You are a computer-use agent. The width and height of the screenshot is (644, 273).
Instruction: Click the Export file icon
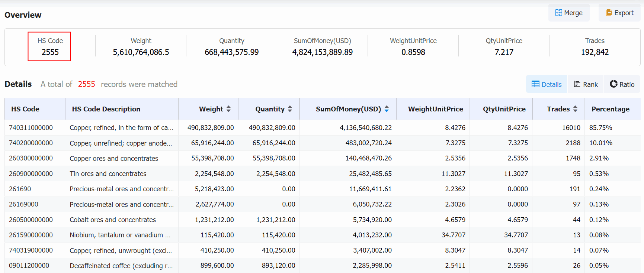609,13
